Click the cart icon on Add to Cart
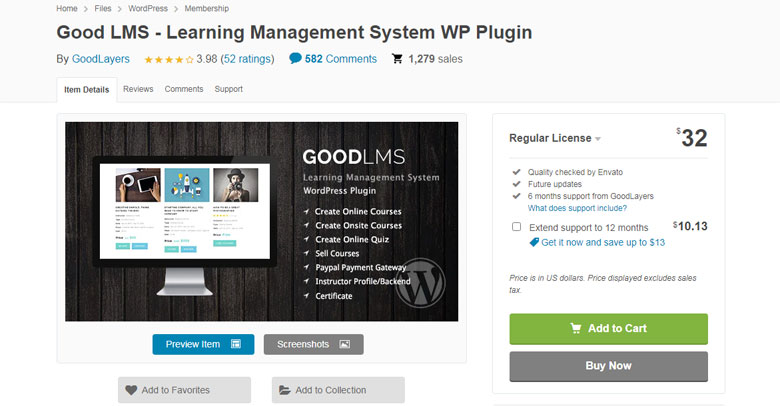This screenshot has width=780, height=406. point(576,328)
